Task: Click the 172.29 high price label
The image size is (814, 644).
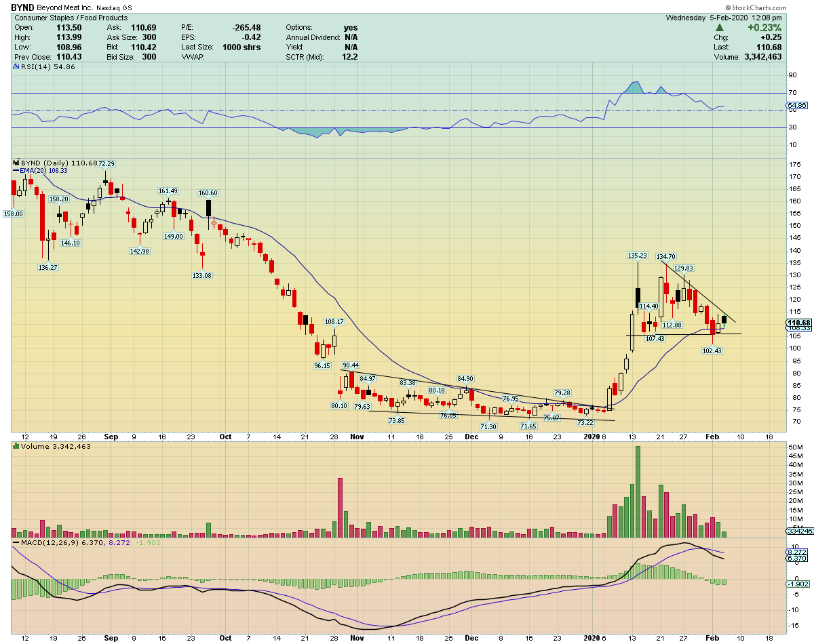Action: (x=105, y=163)
